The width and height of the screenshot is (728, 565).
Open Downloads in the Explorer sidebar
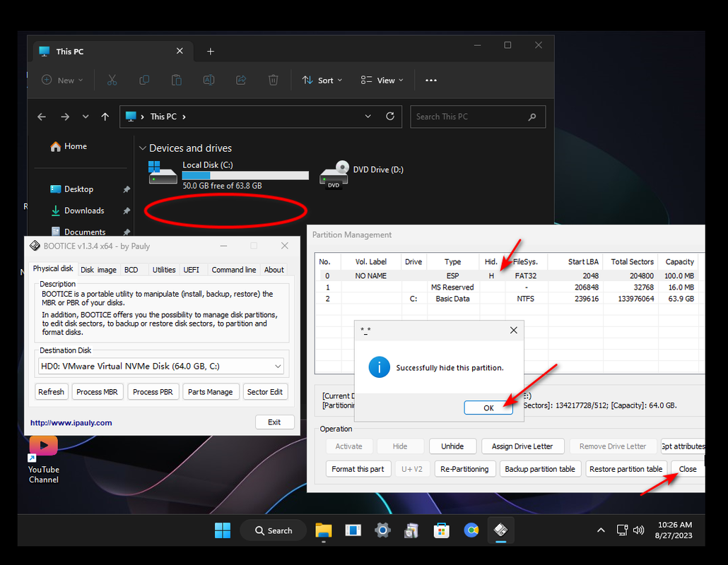tap(77, 210)
